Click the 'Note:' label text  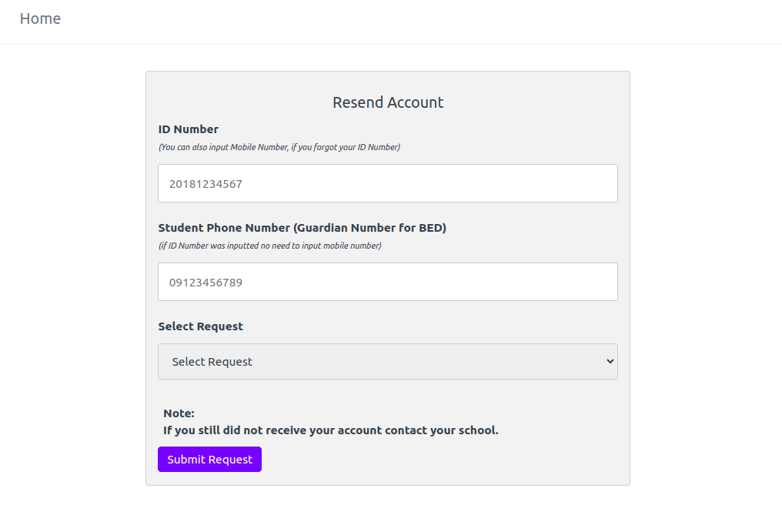pos(179,413)
